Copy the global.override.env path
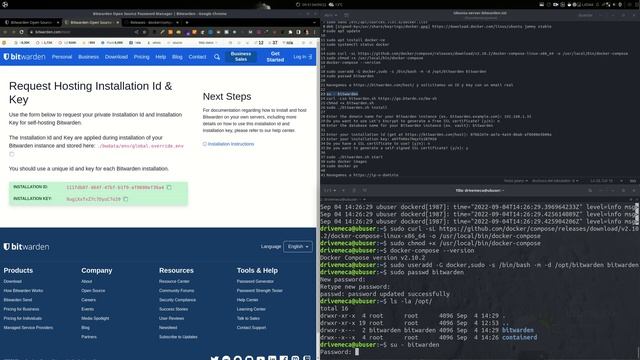 11,154
